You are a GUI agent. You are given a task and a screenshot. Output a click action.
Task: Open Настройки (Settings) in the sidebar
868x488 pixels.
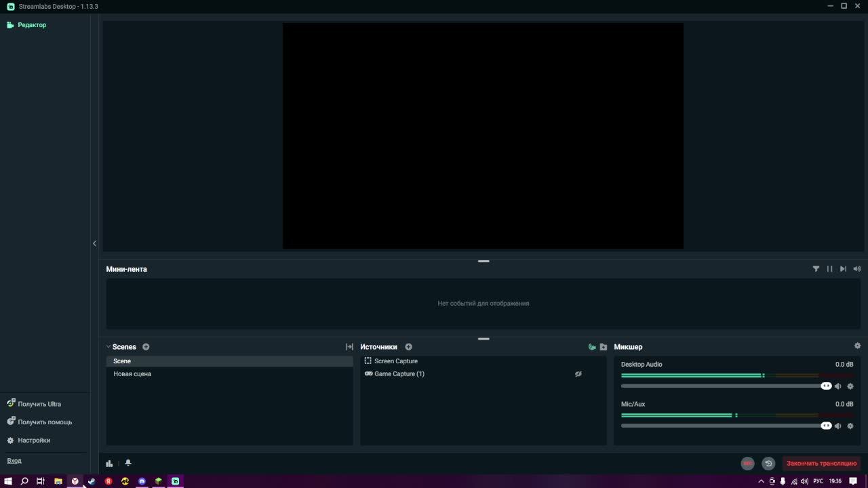pyautogui.click(x=28, y=441)
